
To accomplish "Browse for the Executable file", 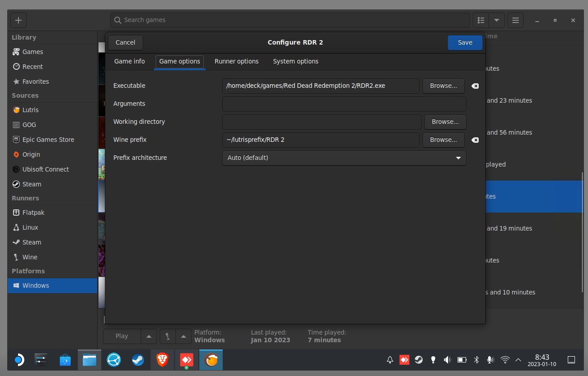I will [x=444, y=86].
